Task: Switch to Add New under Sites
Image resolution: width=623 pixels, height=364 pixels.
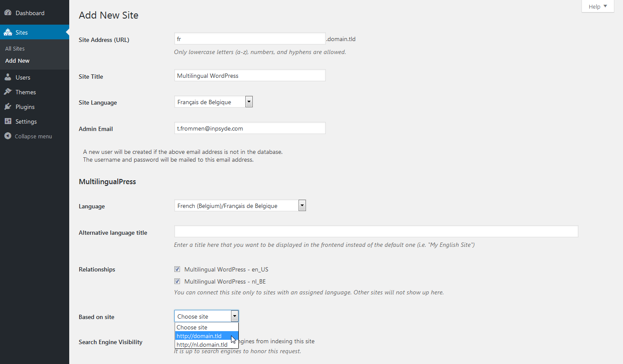Action: tap(17, 61)
